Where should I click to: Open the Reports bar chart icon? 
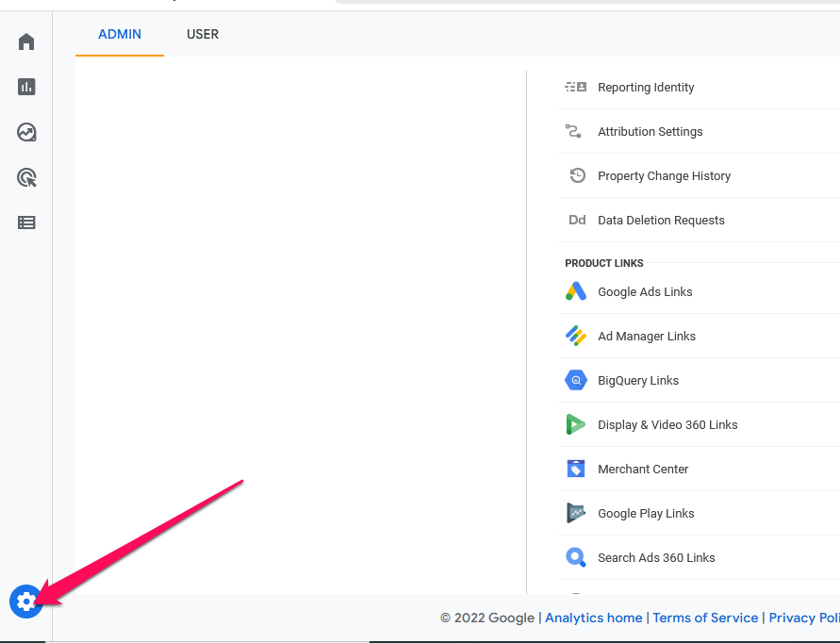click(26, 87)
